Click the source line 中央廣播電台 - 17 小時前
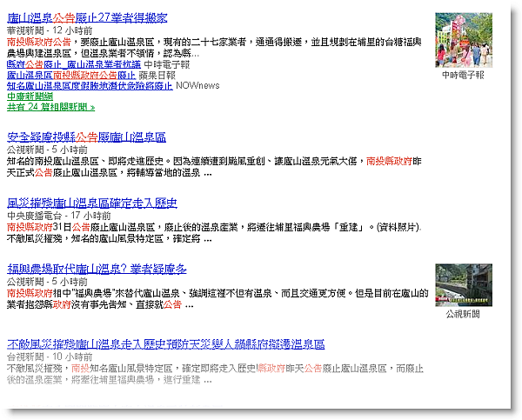Viewport: 522px width, 420px height. pyautogui.click(x=59, y=216)
